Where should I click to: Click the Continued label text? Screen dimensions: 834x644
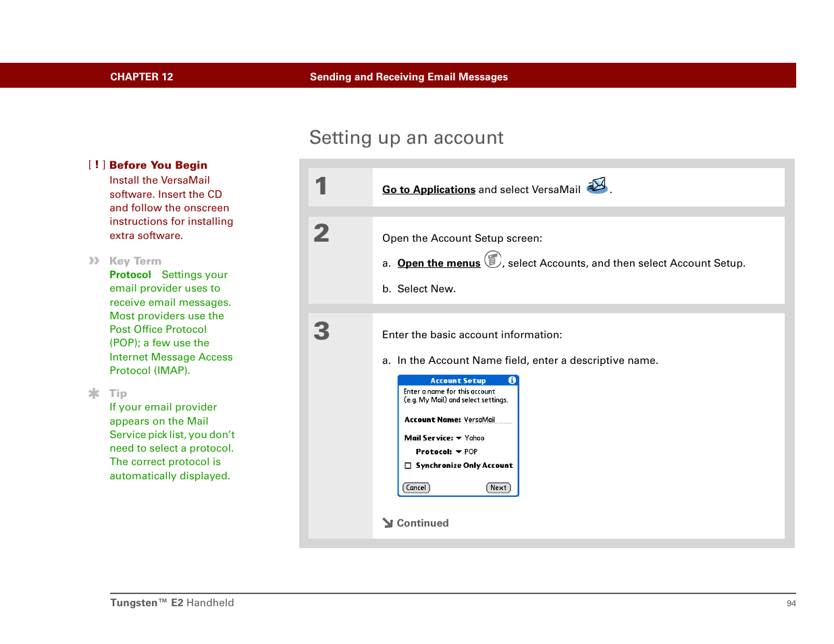(423, 523)
